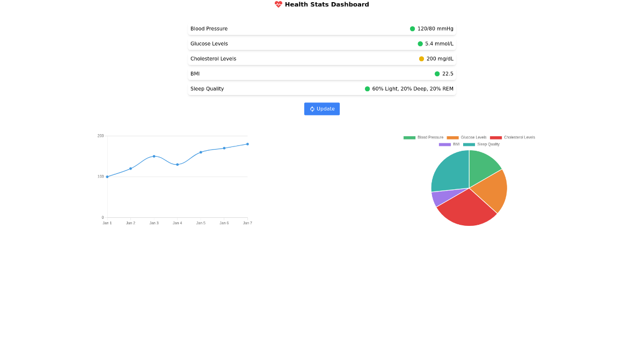
Task: Click the yellow warning dot beside Cholesterol Levels
Action: [x=421, y=58]
